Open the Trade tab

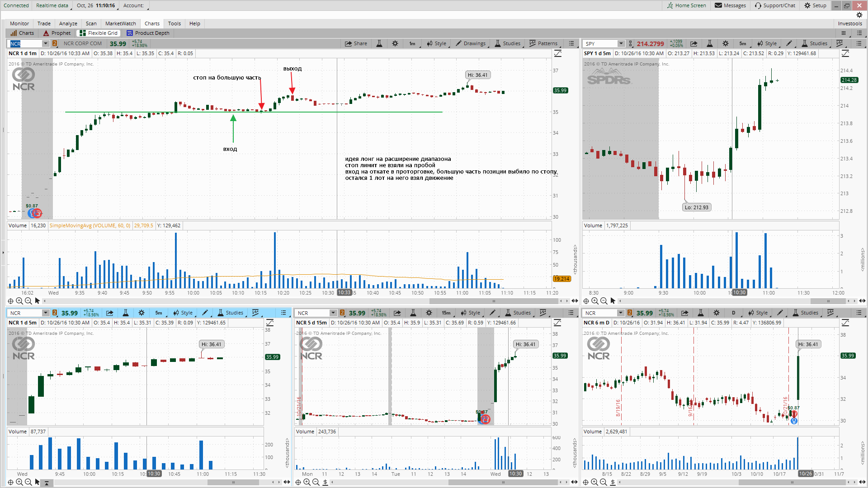44,23
